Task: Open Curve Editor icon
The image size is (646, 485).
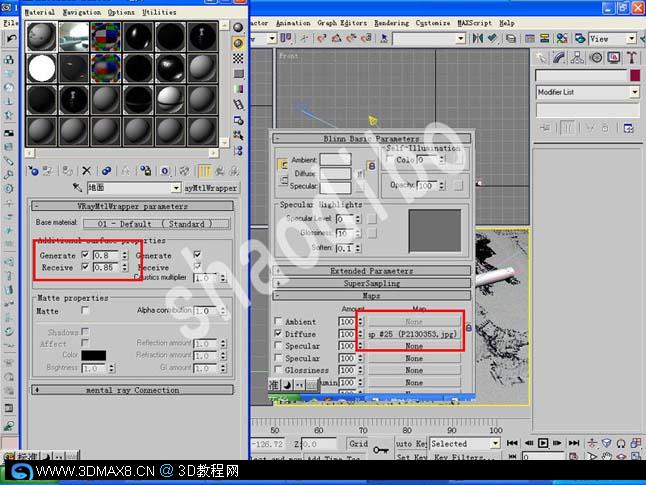Action: [530, 39]
